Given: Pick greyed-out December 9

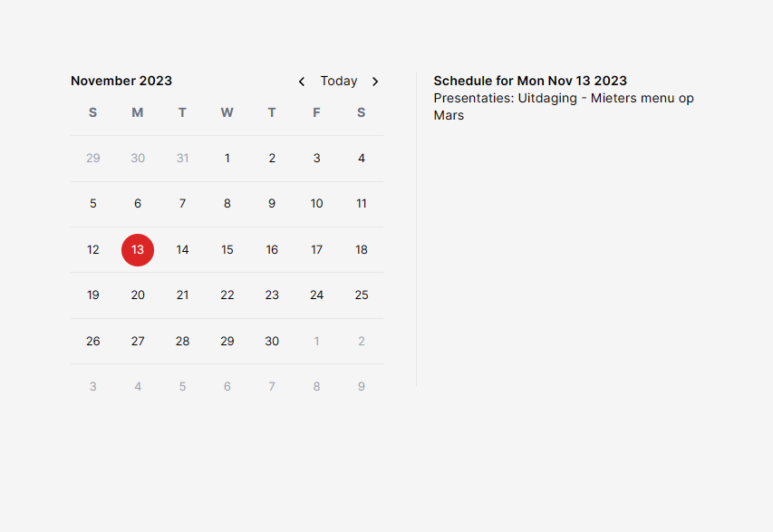Looking at the screenshot, I should coord(362,387).
